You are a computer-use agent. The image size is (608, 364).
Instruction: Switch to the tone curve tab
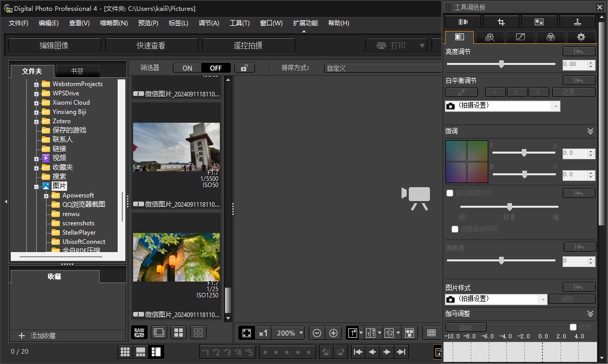(520, 37)
